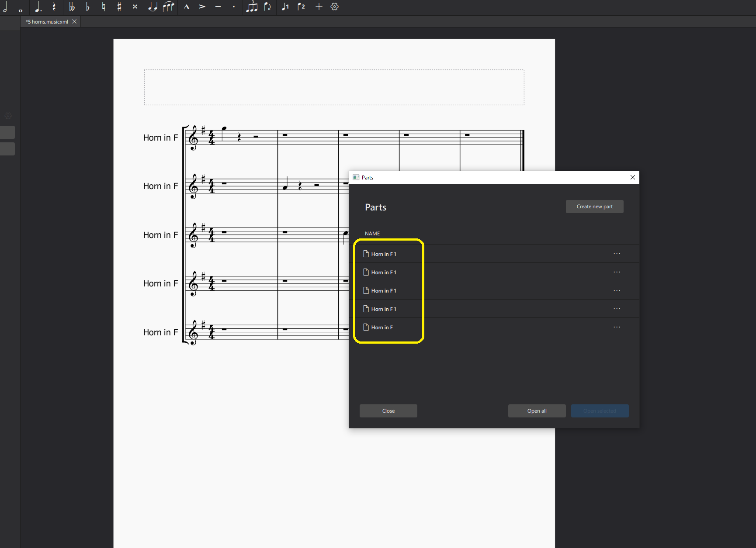The image size is (756, 548).
Task: Insert a rest
Action: coord(54,7)
